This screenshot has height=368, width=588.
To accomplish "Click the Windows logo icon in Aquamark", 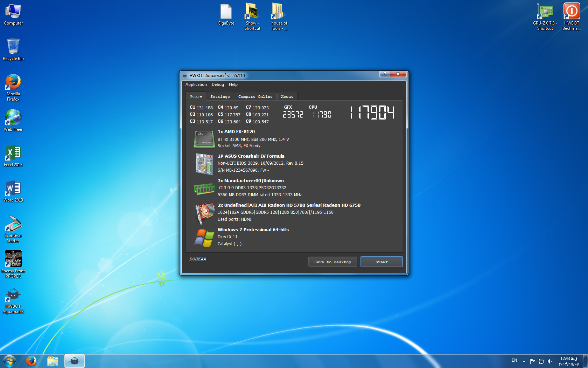I will pos(204,238).
